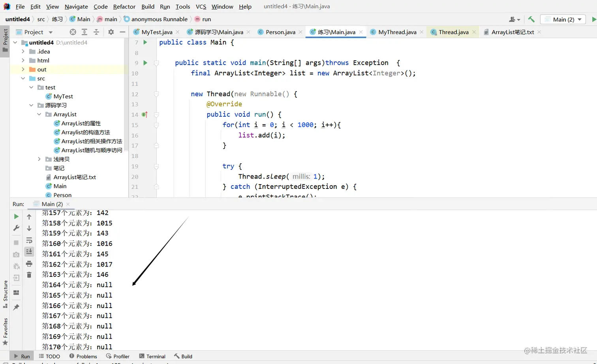Expand the 浅拷贝 folder
The image size is (597, 364).
39,159
